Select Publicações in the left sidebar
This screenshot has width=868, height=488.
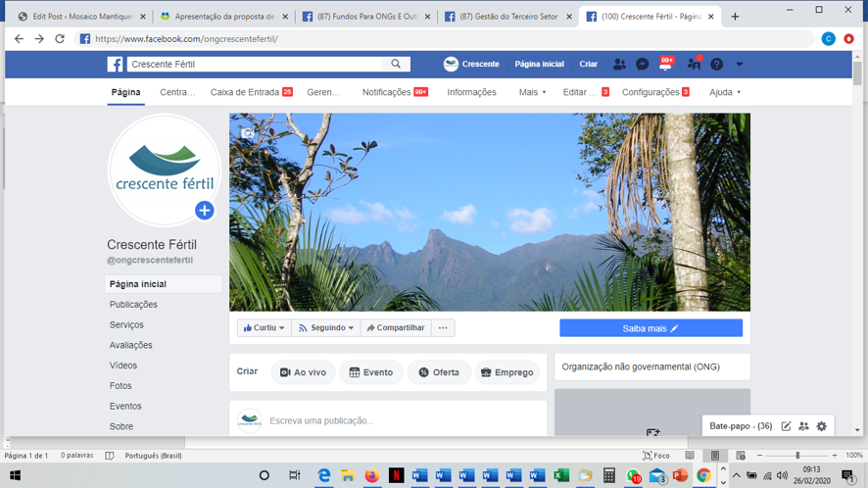133,304
